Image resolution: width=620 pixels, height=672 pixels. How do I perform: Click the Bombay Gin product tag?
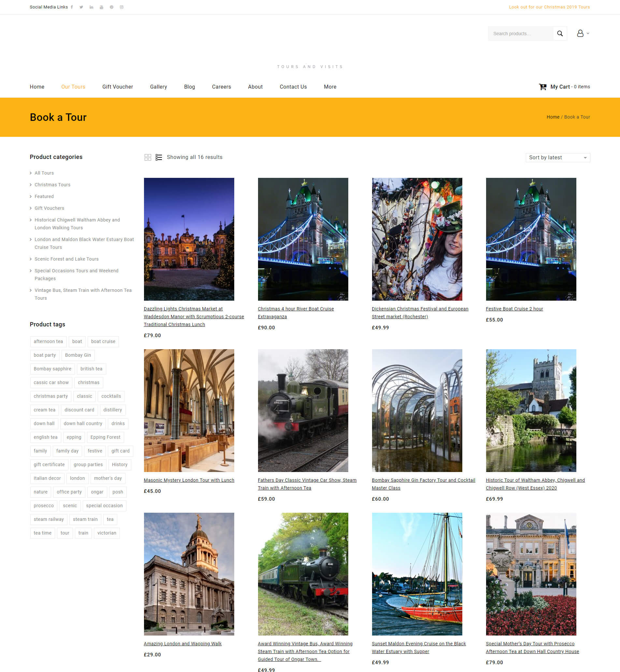[x=78, y=355]
